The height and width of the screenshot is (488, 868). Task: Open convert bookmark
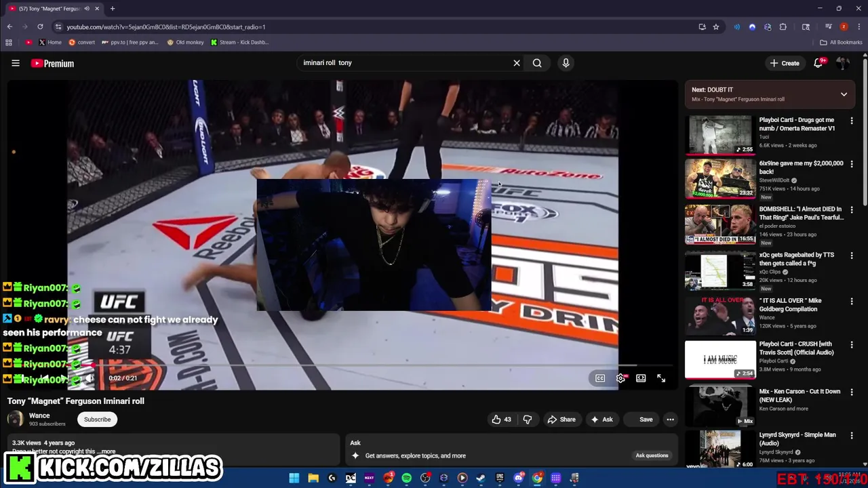click(x=81, y=42)
